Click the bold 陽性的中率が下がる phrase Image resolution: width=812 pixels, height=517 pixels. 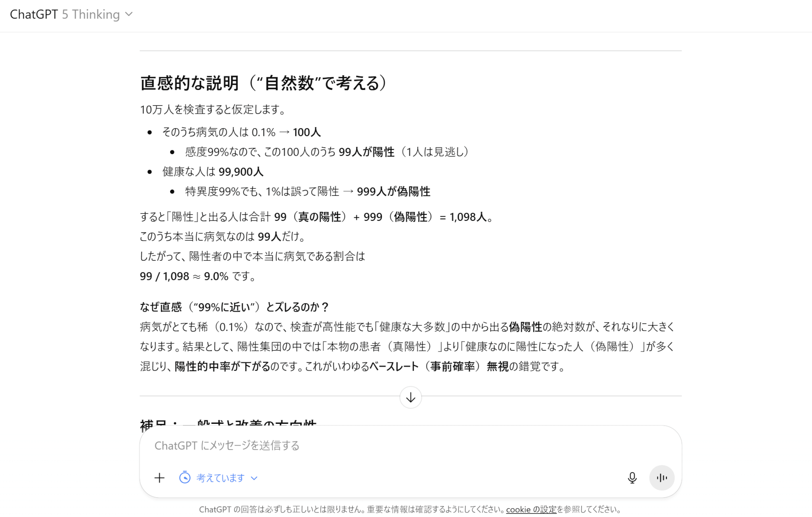pyautogui.click(x=222, y=367)
